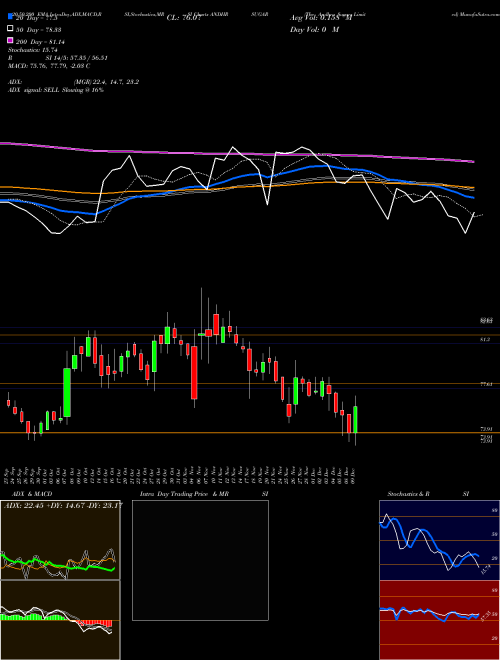Click the blue 20 Day legend swatch
Image resolution: width=500 pixels, height=660 pixels.
coord(11,18)
